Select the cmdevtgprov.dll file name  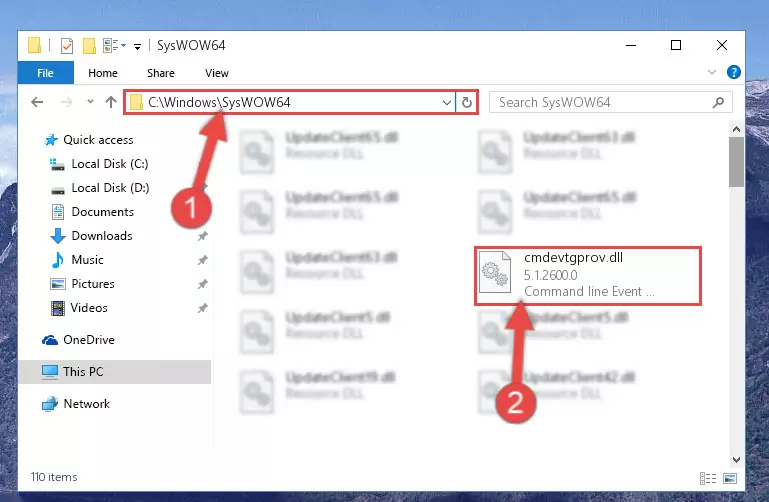[x=573, y=257]
